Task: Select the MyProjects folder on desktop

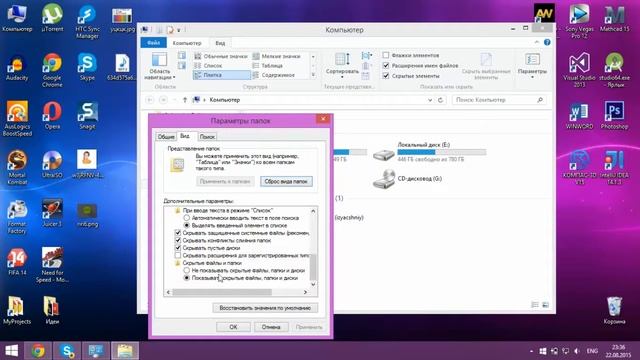Action: (x=17, y=310)
